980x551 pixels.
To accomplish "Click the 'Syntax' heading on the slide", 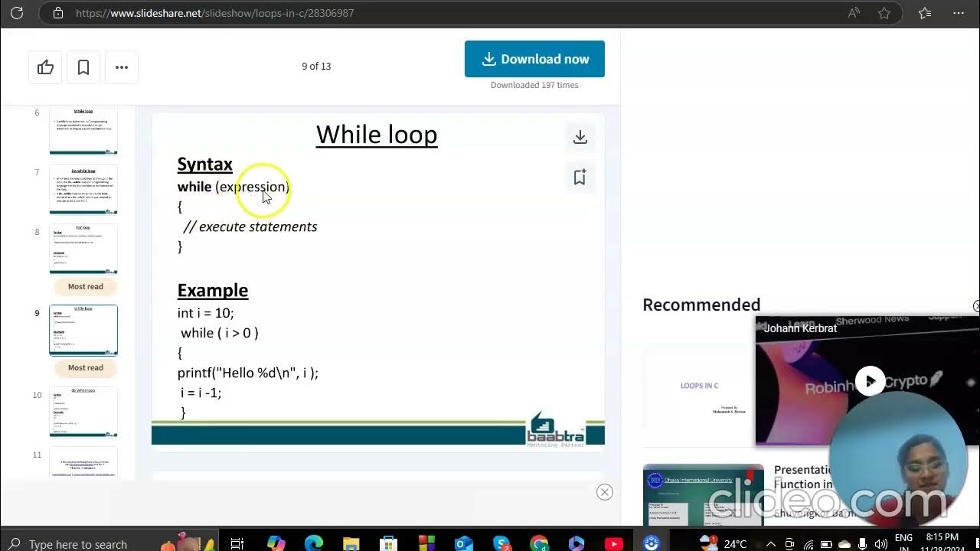I will point(204,165).
